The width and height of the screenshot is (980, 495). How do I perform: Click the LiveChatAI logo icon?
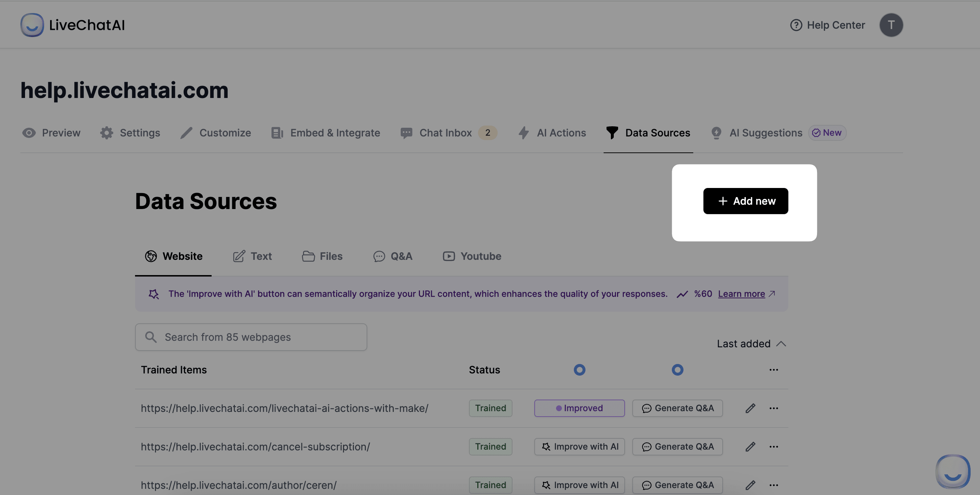(32, 25)
